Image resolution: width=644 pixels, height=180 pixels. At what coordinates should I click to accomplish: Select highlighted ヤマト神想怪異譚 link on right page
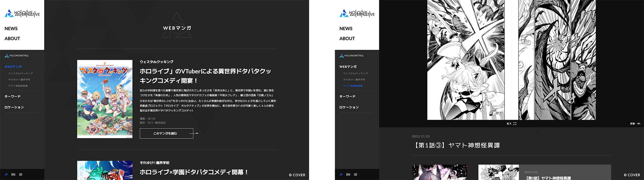click(353, 86)
